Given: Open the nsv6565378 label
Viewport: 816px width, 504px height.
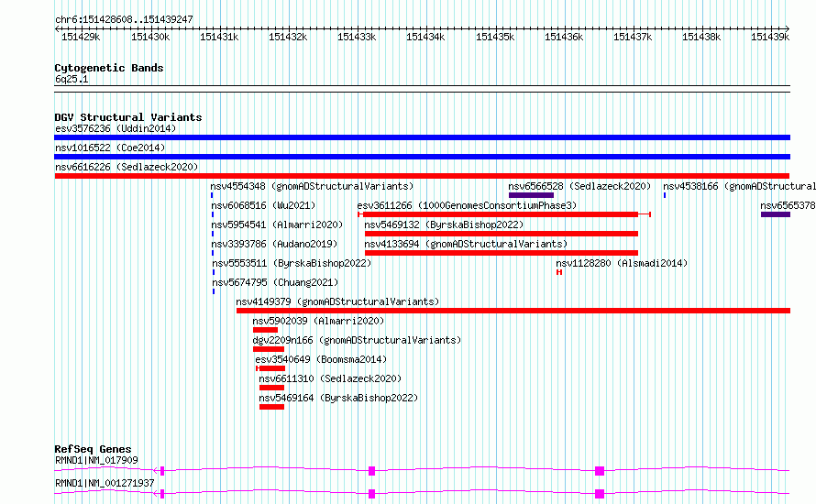Looking at the screenshot, I should (788, 205).
